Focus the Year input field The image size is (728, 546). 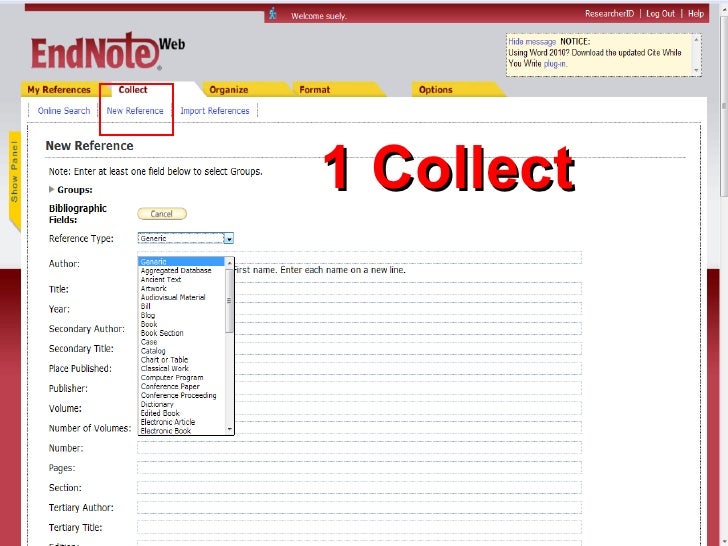359,309
